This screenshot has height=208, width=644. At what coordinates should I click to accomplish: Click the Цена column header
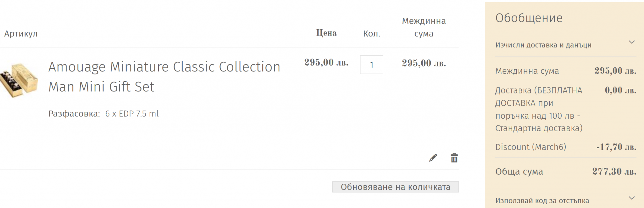click(x=326, y=33)
